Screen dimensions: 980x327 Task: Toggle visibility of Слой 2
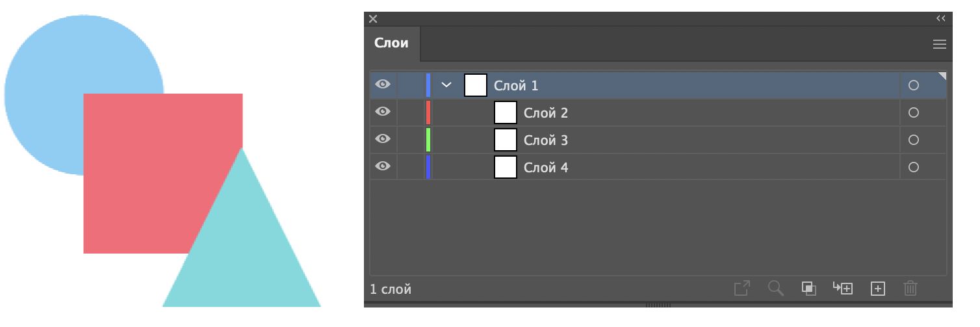pos(383,112)
